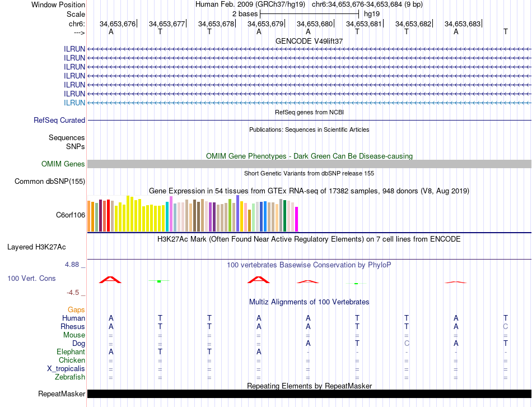Click the C6orf106 GTEx expression label
The height and width of the screenshot is (407, 532).
point(70,214)
